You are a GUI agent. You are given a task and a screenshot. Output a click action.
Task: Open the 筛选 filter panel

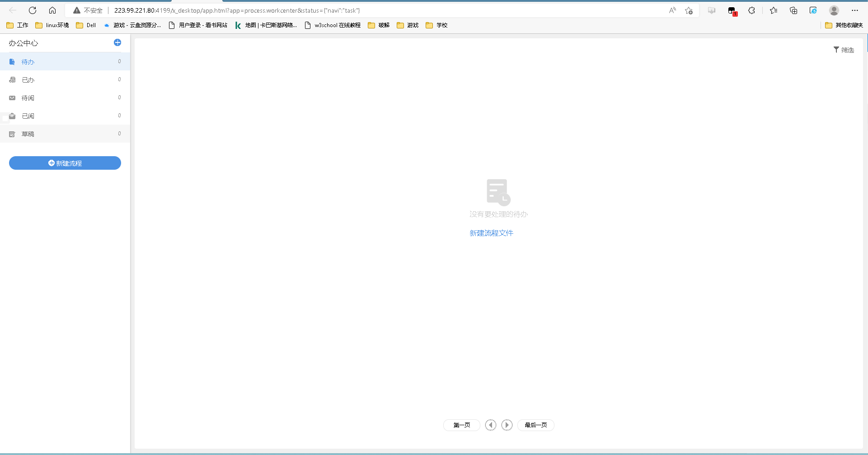pos(844,50)
